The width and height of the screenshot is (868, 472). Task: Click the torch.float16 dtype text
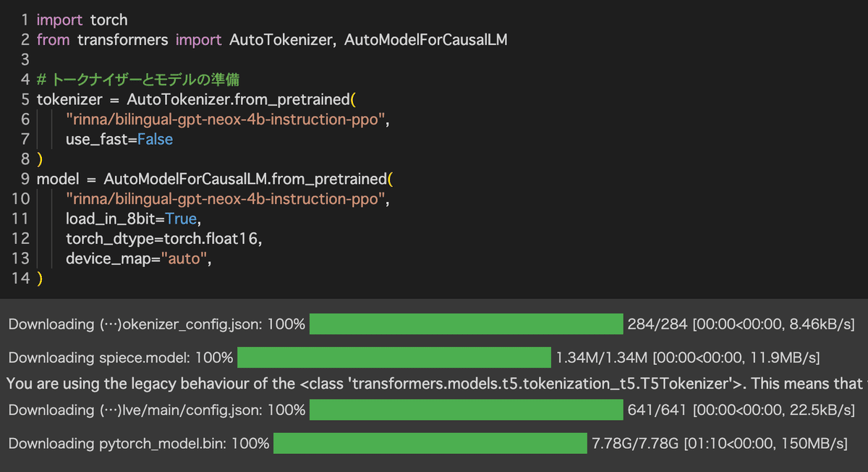(208, 238)
